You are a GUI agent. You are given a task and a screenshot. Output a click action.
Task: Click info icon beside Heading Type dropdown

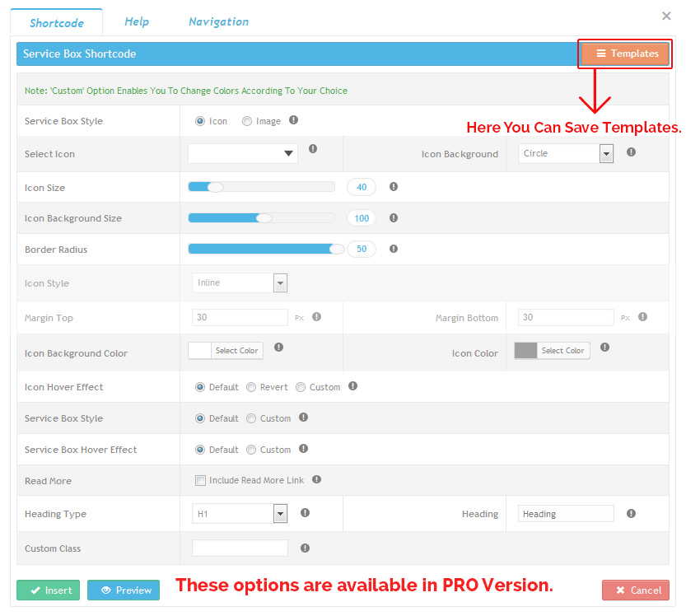click(305, 512)
